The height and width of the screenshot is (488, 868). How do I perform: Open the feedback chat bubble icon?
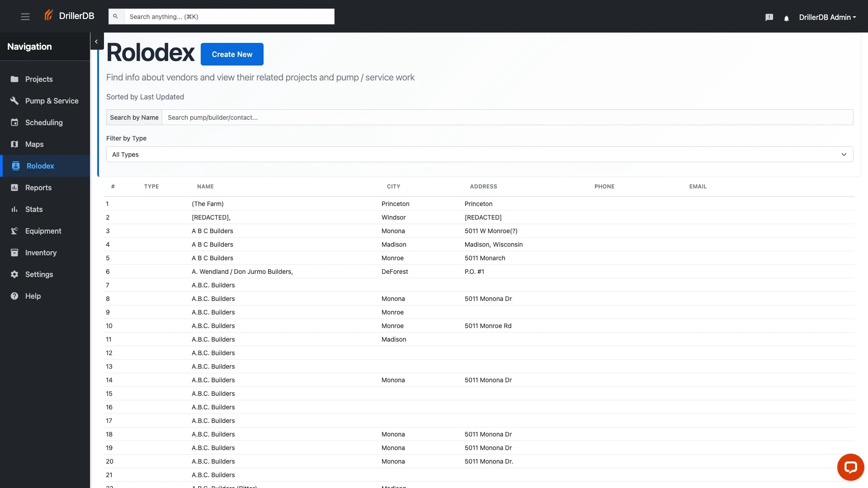pos(769,17)
